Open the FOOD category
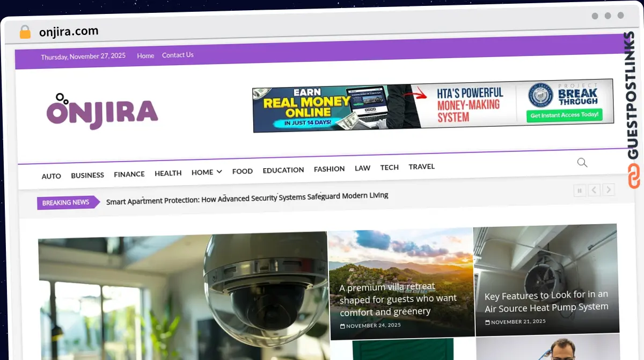 [243, 171]
